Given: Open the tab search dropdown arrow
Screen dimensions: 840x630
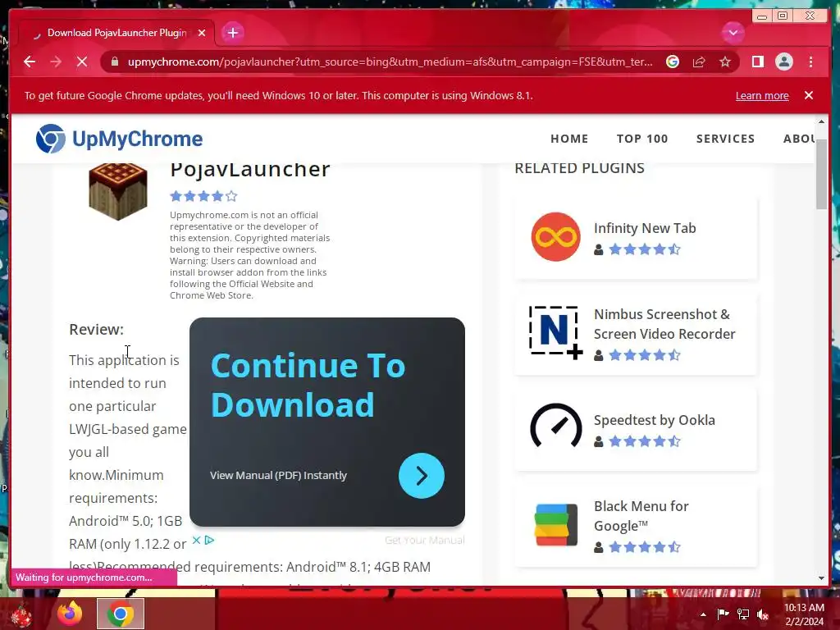Looking at the screenshot, I should 733,33.
